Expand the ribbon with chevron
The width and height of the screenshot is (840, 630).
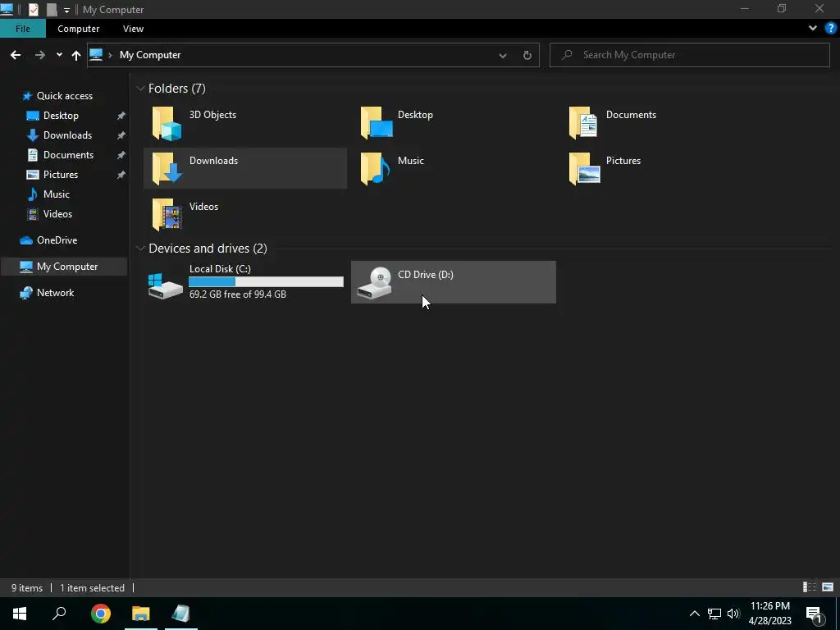(813, 28)
